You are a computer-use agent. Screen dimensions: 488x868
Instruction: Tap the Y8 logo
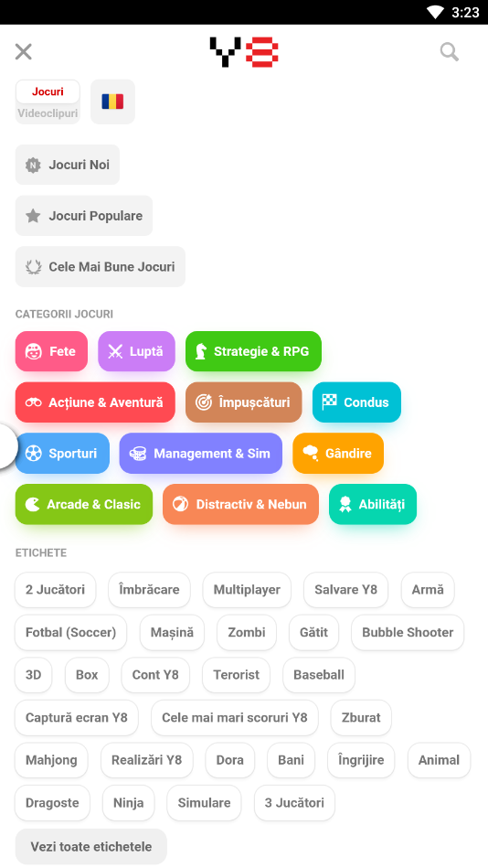click(x=244, y=52)
